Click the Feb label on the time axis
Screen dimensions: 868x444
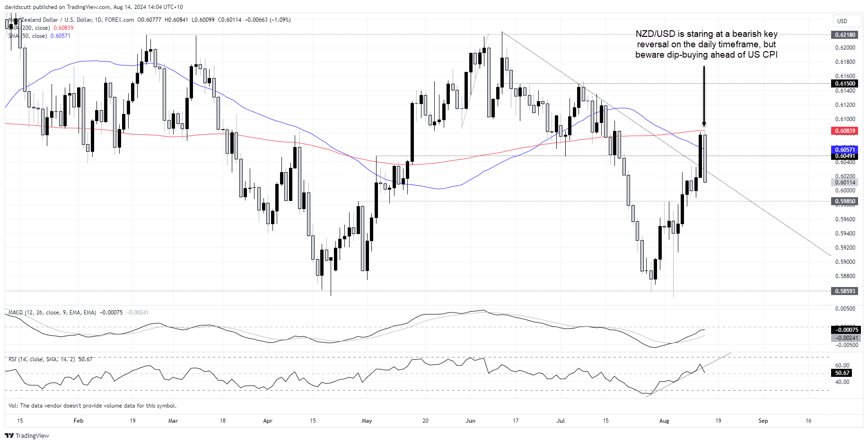click(x=79, y=421)
